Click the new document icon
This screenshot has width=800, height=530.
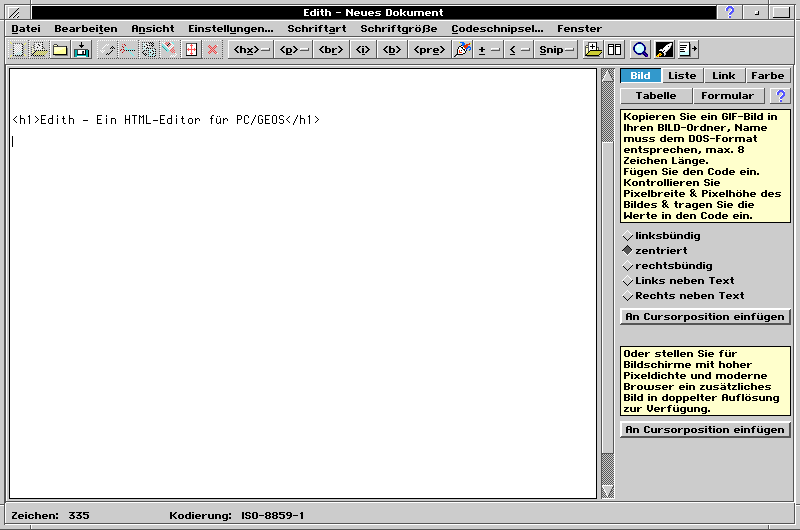click(17, 49)
